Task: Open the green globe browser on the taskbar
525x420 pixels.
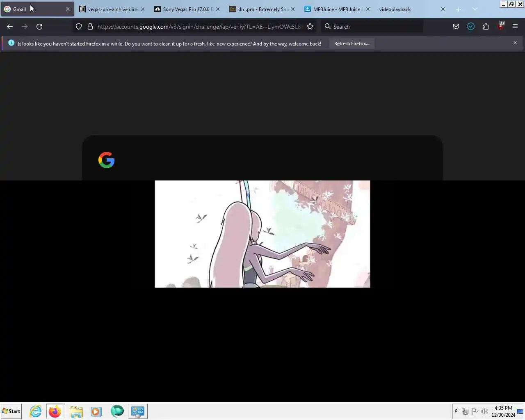Action: click(117, 411)
